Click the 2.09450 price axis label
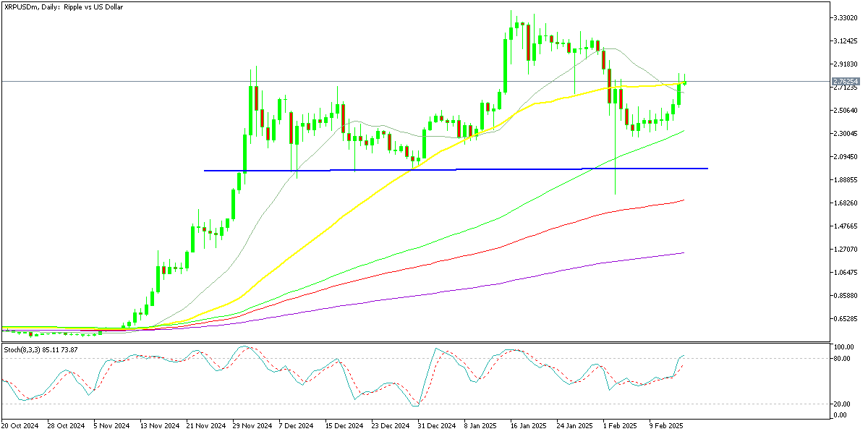The height and width of the screenshot is (434, 868). pos(846,156)
